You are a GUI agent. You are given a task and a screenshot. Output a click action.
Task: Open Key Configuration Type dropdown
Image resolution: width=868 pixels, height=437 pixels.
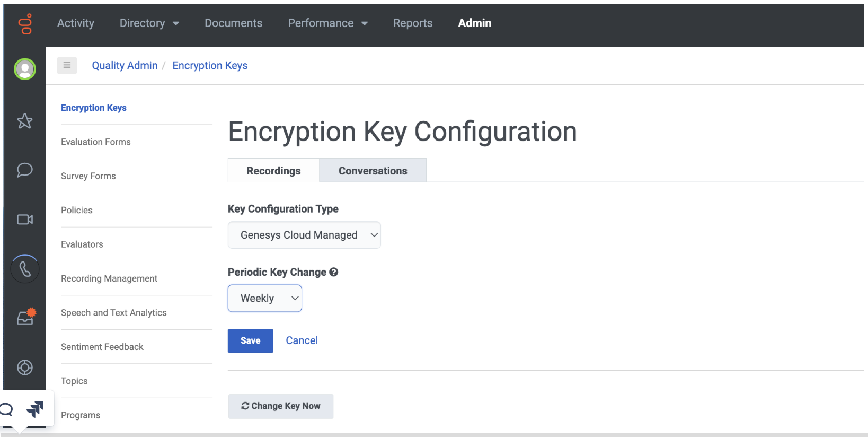click(304, 235)
